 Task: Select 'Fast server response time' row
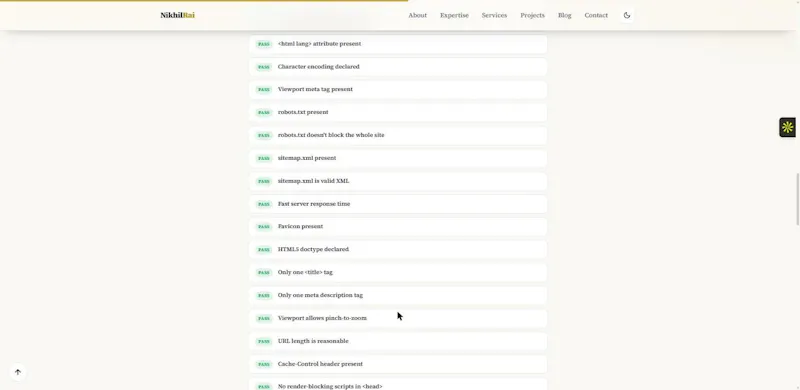(x=398, y=204)
